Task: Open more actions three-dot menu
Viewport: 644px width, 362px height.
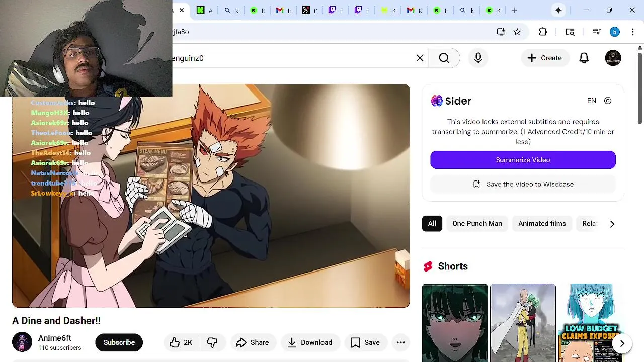Action: click(400, 342)
